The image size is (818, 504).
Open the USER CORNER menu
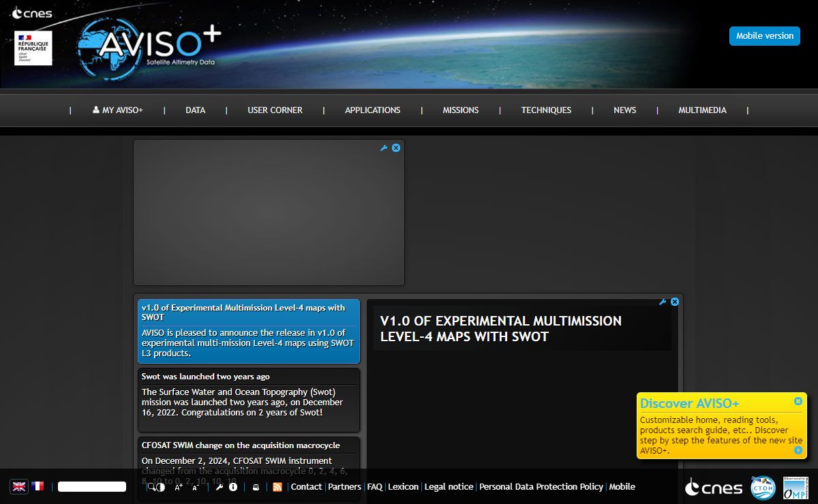[275, 110]
